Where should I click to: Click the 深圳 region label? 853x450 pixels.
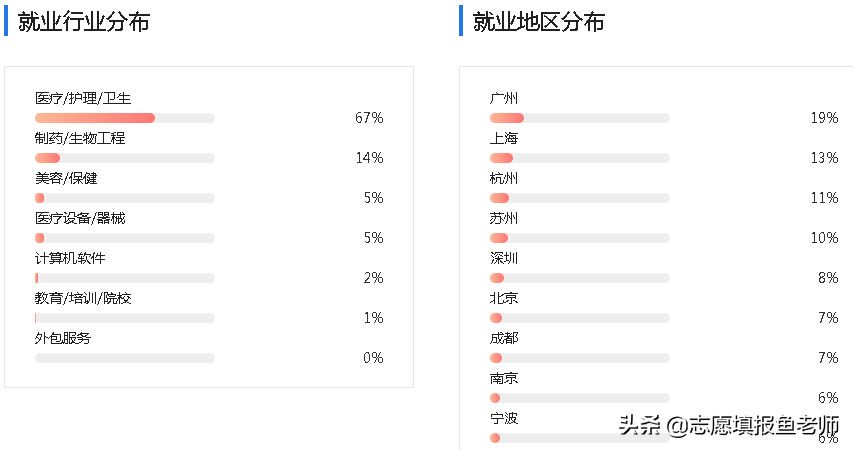504,258
